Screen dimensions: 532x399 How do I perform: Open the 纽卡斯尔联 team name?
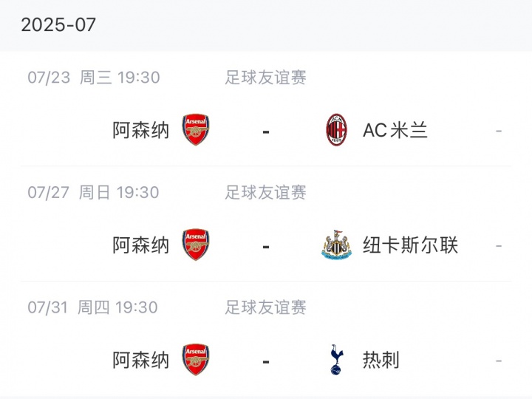[x=410, y=245]
